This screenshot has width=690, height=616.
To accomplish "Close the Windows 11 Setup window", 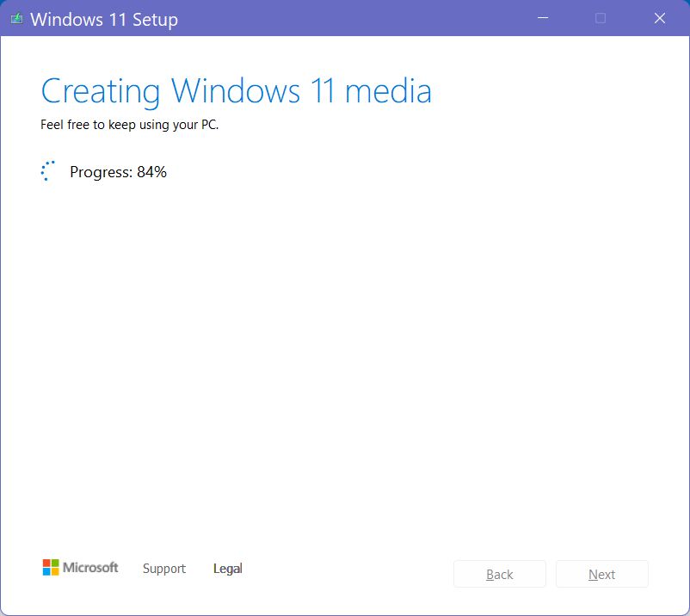I will pyautogui.click(x=660, y=18).
